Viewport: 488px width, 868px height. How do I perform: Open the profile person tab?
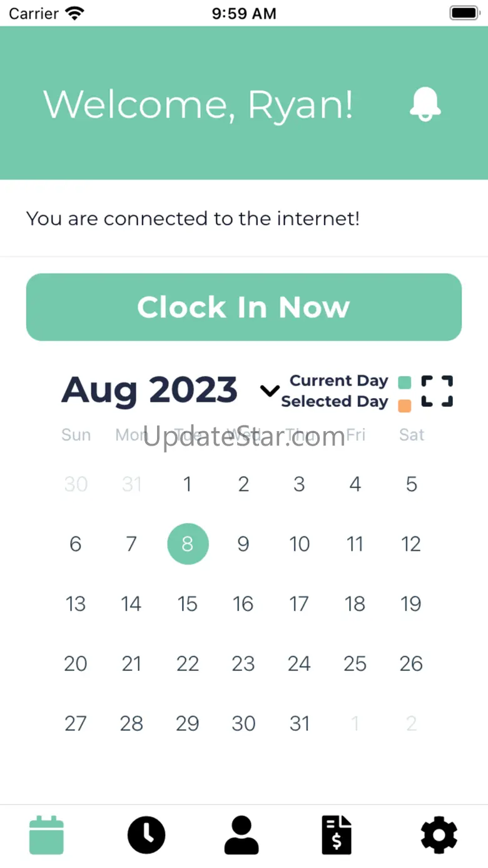241,835
